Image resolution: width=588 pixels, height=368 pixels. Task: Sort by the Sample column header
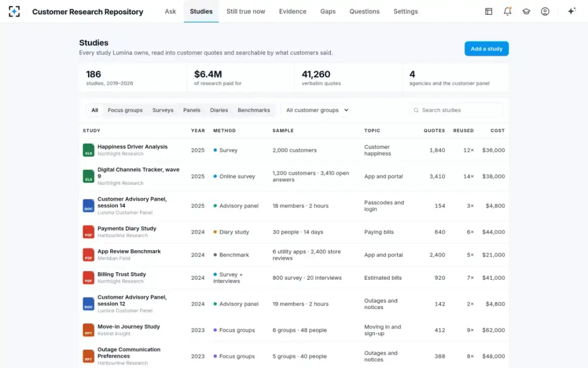[x=283, y=131]
